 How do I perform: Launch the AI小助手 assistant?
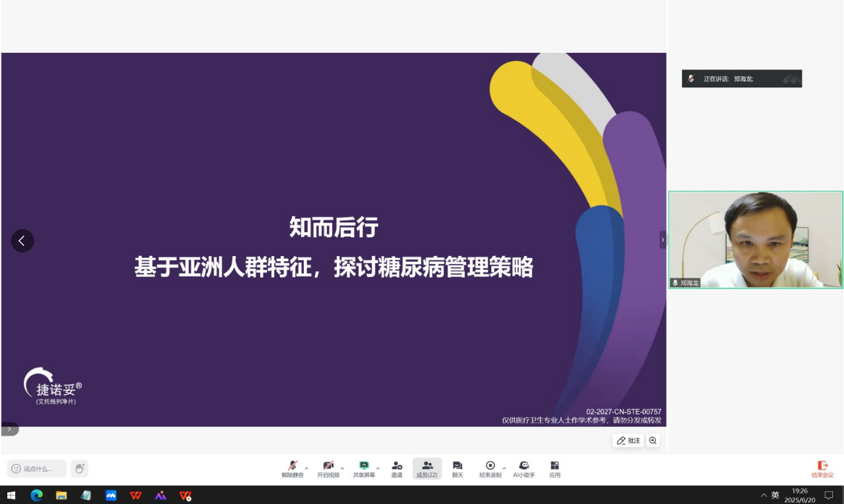coord(524,469)
